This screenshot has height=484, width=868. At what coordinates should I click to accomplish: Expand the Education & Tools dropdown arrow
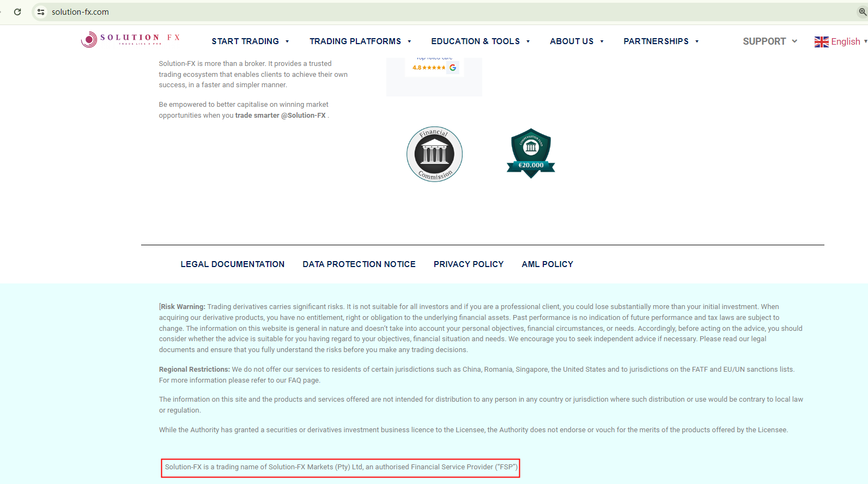(528, 41)
